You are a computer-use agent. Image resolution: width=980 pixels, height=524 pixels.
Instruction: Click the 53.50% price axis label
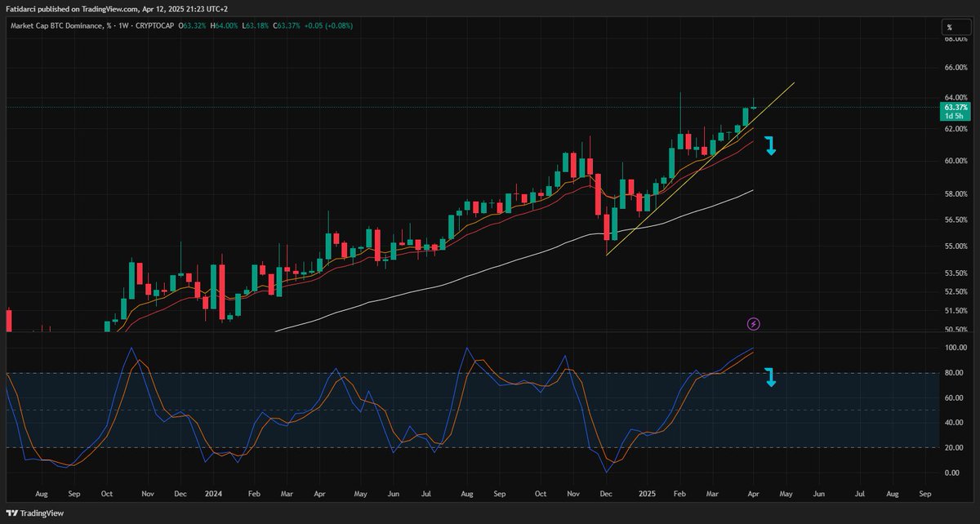tap(955, 273)
